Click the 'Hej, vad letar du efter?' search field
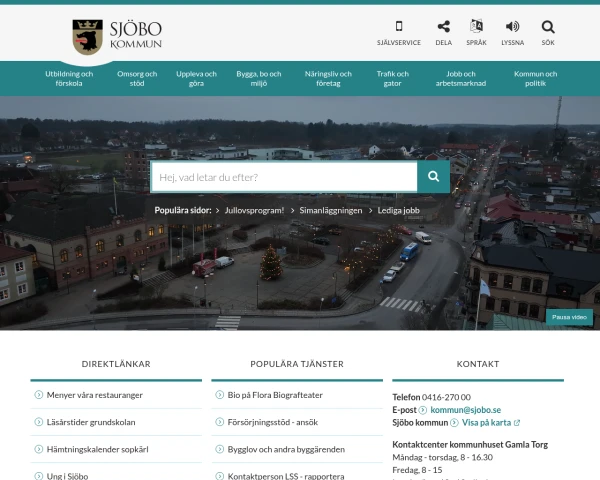The height and width of the screenshot is (480, 600). click(284, 177)
